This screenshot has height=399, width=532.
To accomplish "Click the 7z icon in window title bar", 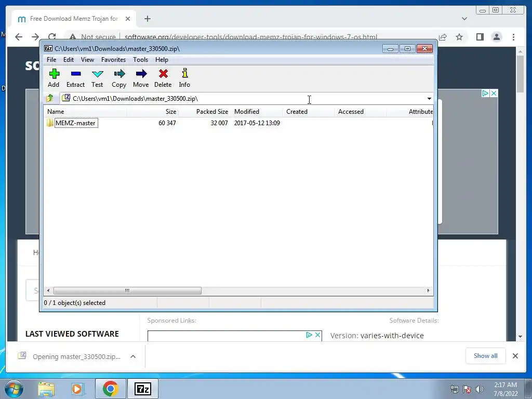I will point(48,48).
